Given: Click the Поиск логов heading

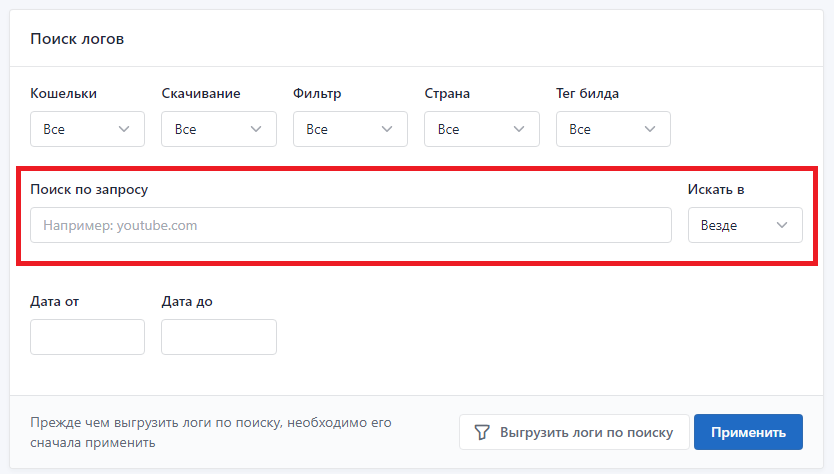Looking at the screenshot, I should [x=77, y=39].
